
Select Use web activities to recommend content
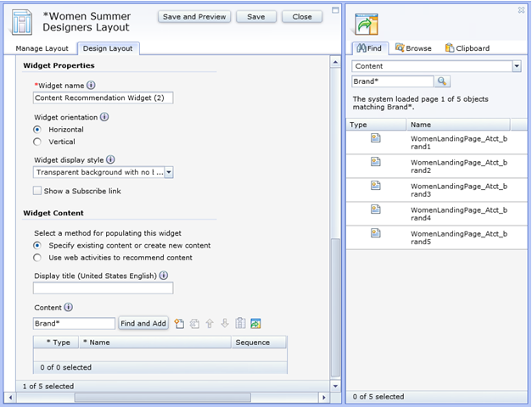pyautogui.click(x=37, y=258)
